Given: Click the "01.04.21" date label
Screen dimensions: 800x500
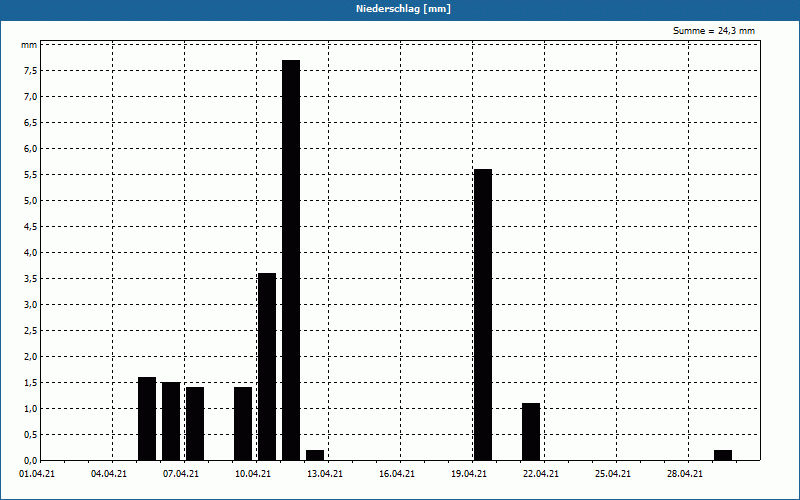Looking at the screenshot, I should [x=37, y=474].
